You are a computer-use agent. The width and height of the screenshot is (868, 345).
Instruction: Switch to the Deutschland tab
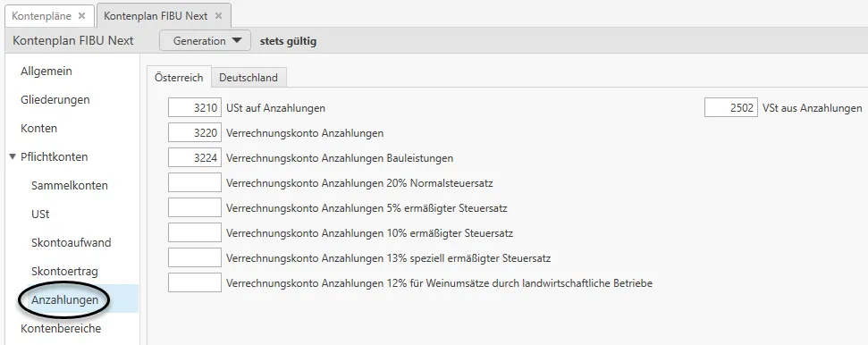(249, 78)
